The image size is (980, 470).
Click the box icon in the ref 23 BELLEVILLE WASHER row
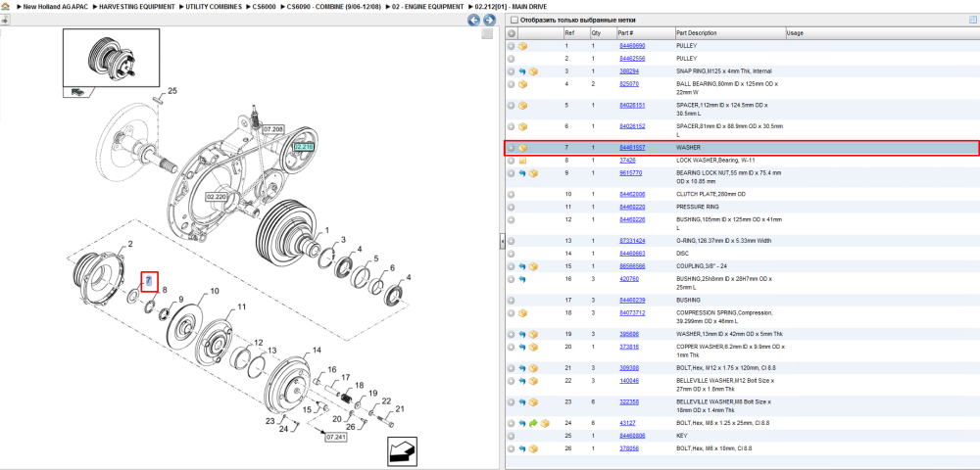coord(533,402)
